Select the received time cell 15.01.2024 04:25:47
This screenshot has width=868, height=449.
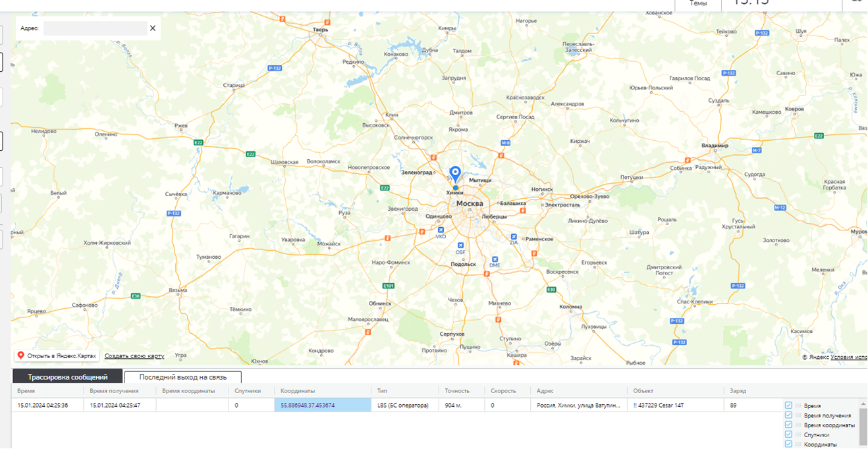point(115,406)
